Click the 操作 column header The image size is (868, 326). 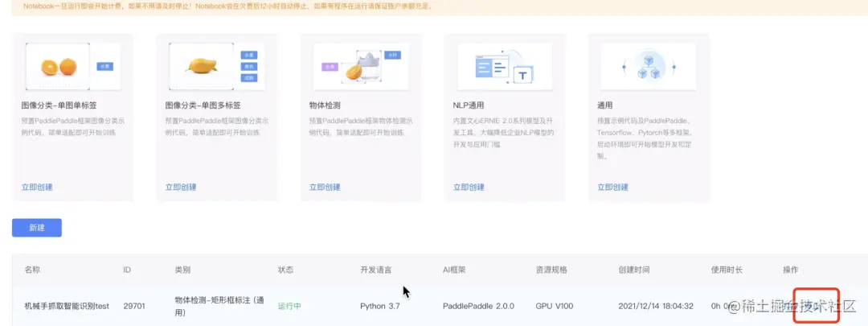(x=791, y=270)
